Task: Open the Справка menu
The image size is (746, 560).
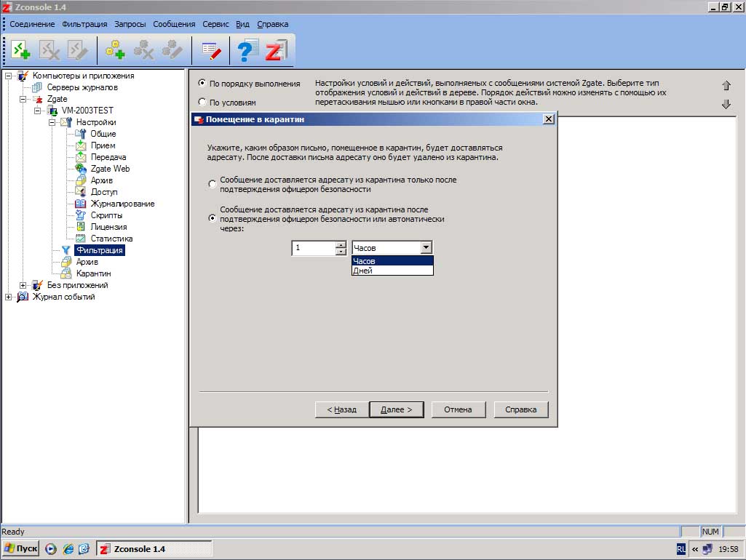Action: 273,24
